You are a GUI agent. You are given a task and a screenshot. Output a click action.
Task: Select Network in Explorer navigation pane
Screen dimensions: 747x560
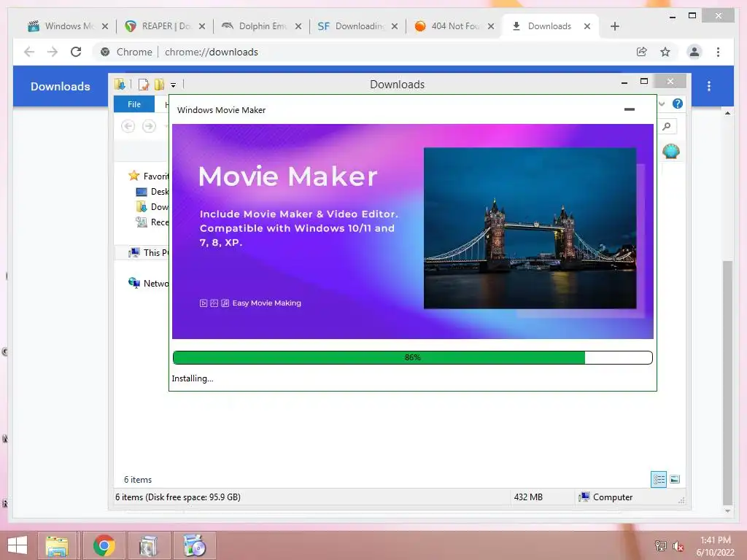click(x=148, y=284)
